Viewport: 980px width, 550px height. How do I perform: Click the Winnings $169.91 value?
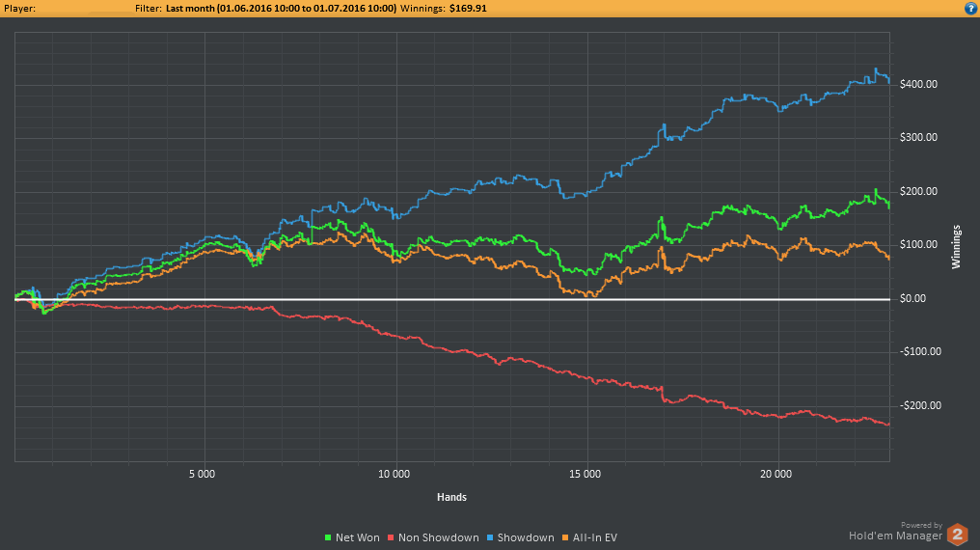(x=468, y=8)
